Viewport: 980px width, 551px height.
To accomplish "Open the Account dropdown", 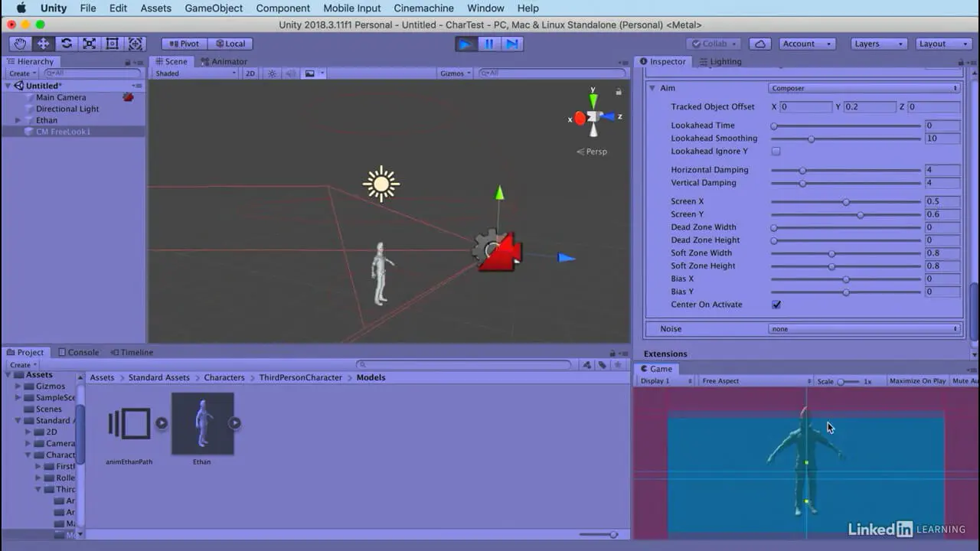I will 807,44.
